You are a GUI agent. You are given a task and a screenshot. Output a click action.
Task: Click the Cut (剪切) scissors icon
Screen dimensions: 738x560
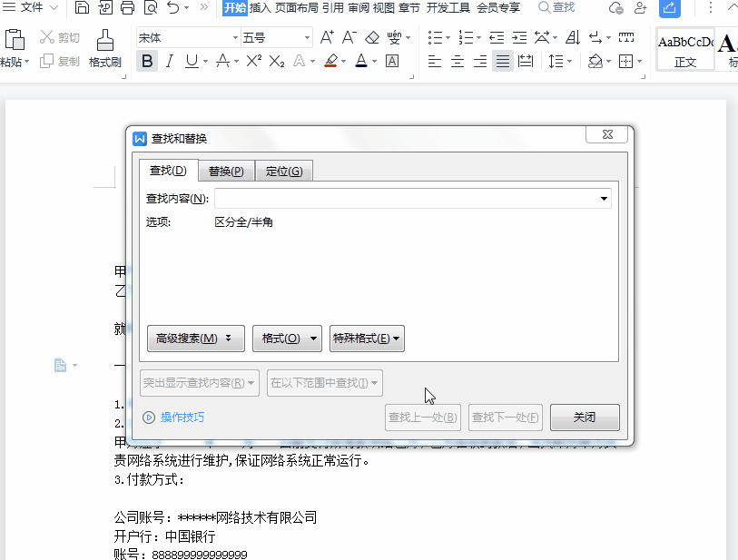pyautogui.click(x=46, y=37)
